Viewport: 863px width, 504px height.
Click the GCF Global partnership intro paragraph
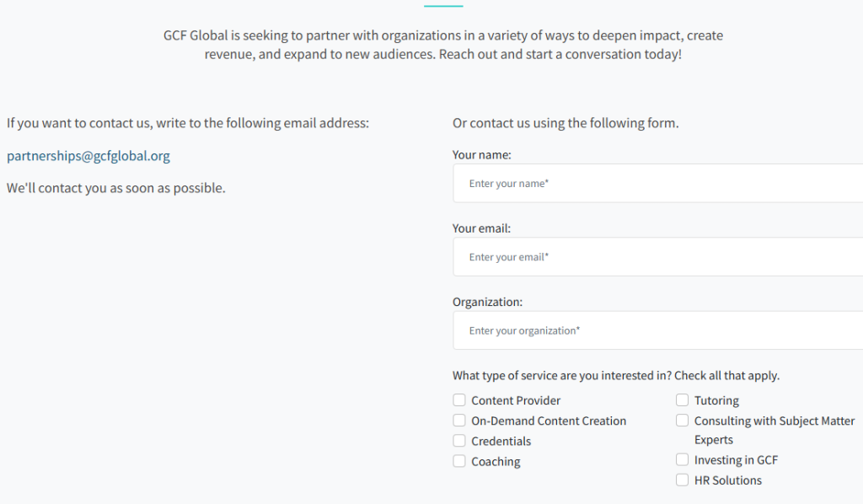[x=443, y=45]
